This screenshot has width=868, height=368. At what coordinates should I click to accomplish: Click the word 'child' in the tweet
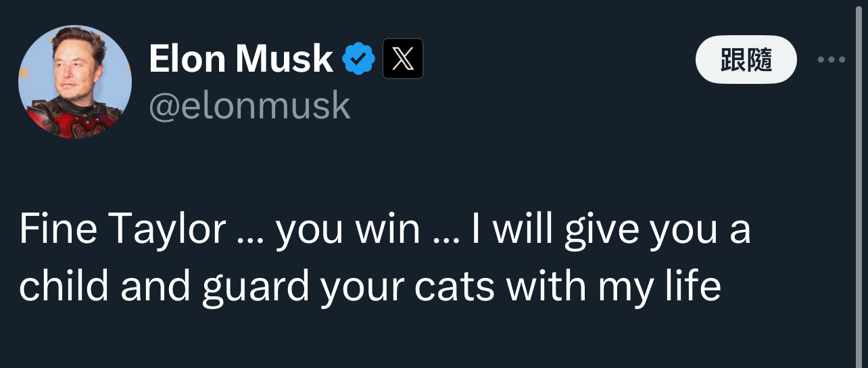coord(64,287)
